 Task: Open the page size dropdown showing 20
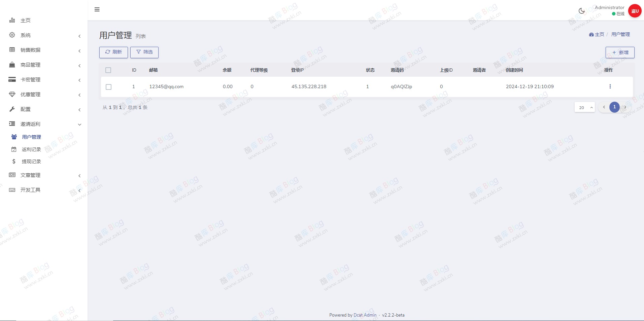pos(584,107)
